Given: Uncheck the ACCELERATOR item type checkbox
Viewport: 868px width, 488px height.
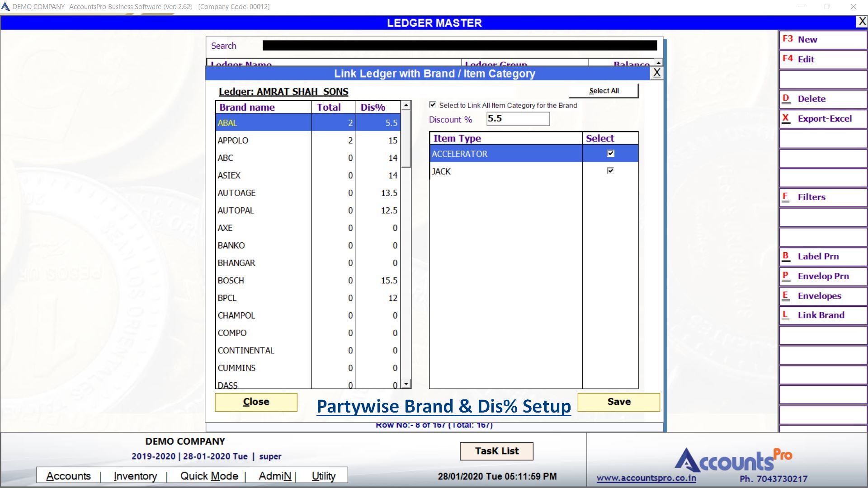Looking at the screenshot, I should pos(610,154).
